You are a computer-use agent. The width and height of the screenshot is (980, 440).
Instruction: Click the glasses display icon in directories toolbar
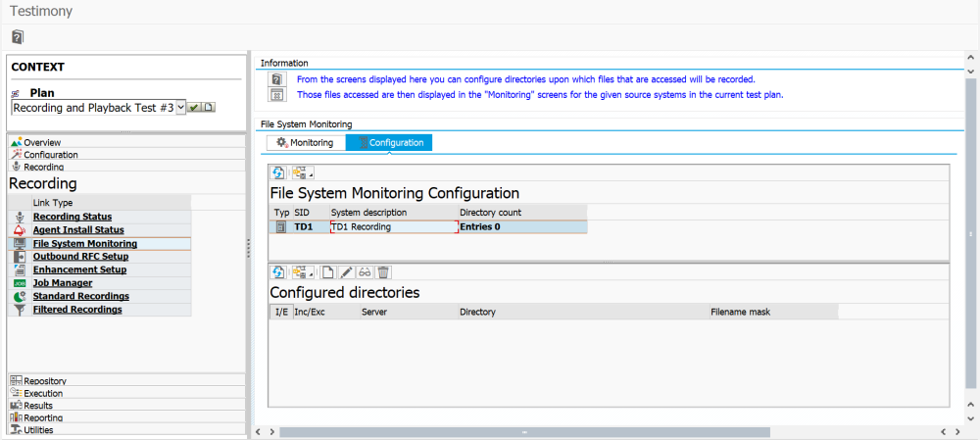click(366, 272)
